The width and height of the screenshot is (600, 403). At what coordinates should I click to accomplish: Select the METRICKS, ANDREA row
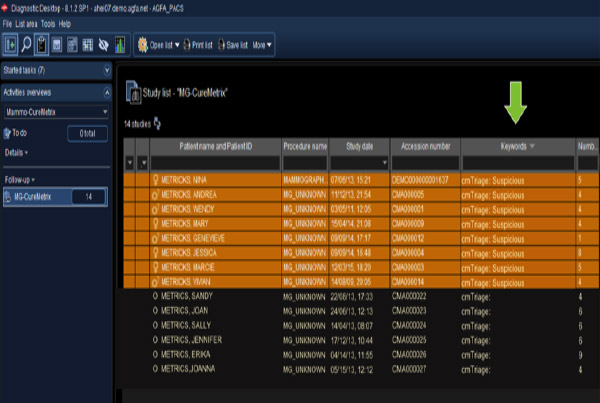tap(361, 194)
